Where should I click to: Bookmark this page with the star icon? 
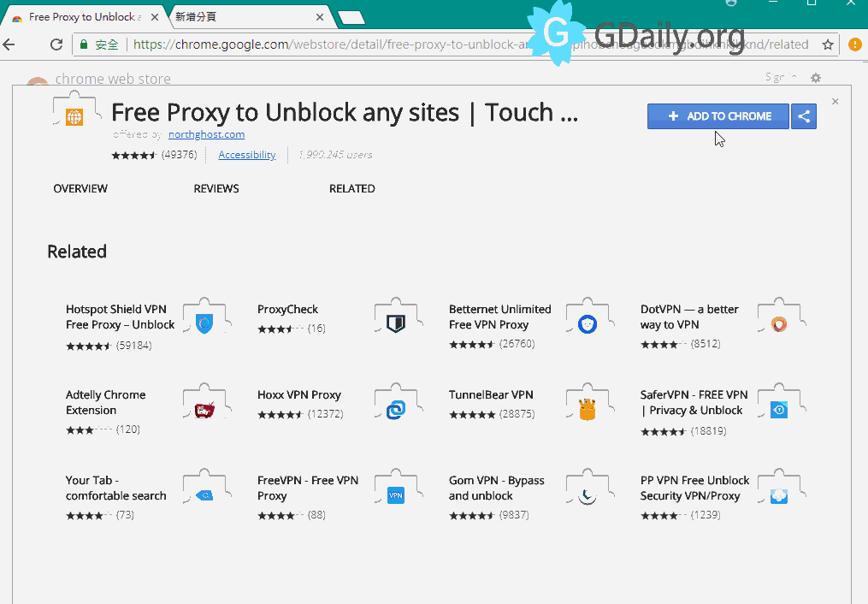click(x=828, y=44)
